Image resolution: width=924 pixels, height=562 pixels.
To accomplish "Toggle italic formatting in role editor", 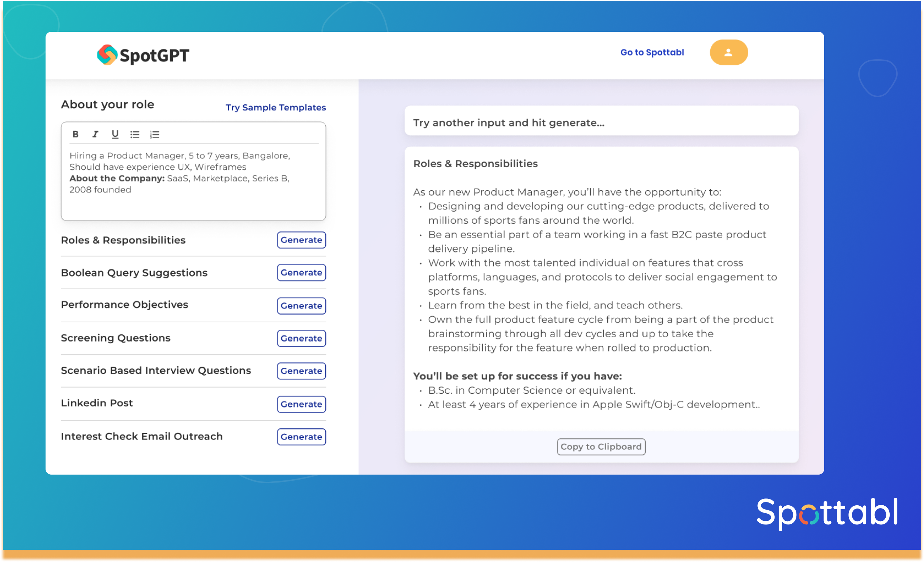I will pos(95,134).
